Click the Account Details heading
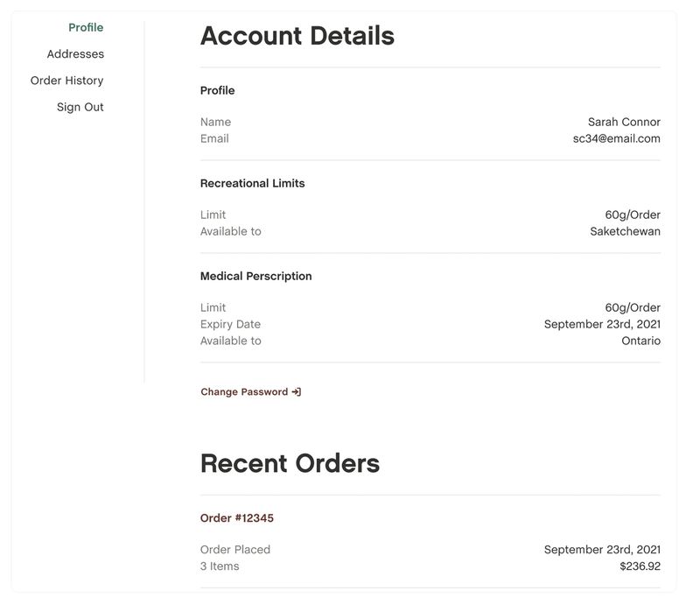Screen dimensions: 700x605 click(x=297, y=36)
